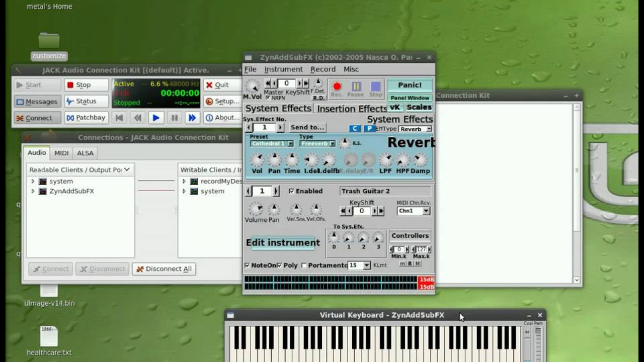Click Quit in JACK control
644x362 pixels.
[222, 85]
